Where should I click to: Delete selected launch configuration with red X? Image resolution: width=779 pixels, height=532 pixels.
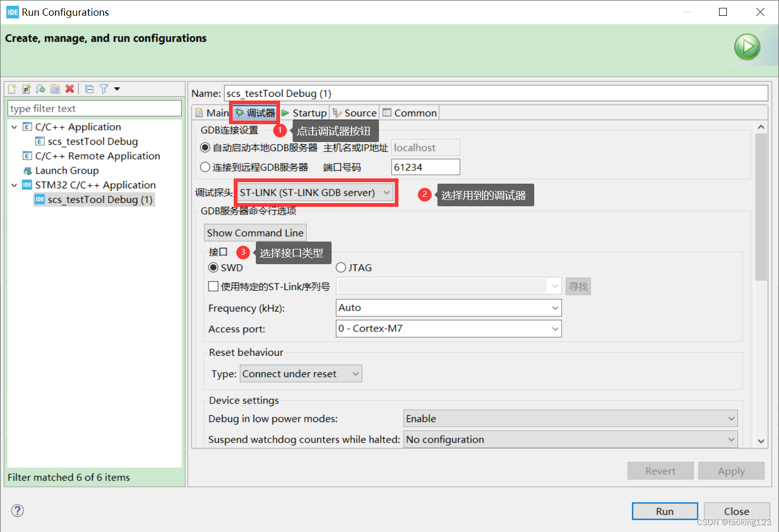click(x=69, y=89)
